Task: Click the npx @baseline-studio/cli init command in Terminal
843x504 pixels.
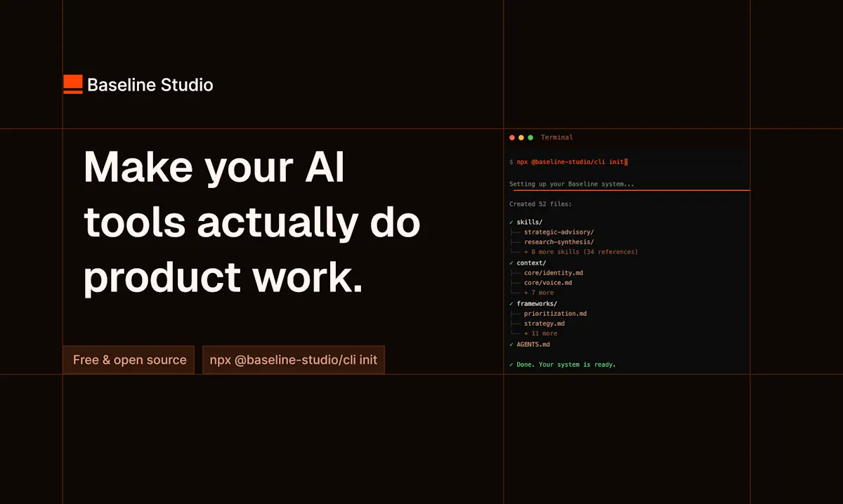Action: click(x=570, y=162)
